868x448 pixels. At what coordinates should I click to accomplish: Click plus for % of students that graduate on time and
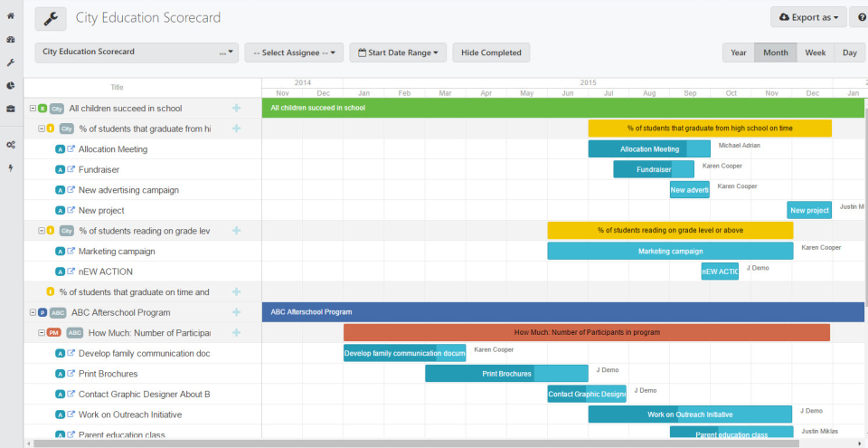[x=236, y=291]
